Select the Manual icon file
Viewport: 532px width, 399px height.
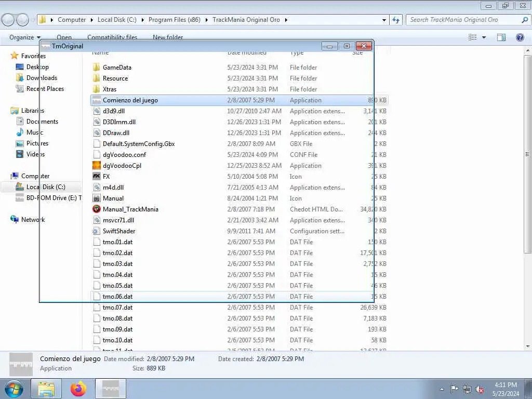pos(97,198)
